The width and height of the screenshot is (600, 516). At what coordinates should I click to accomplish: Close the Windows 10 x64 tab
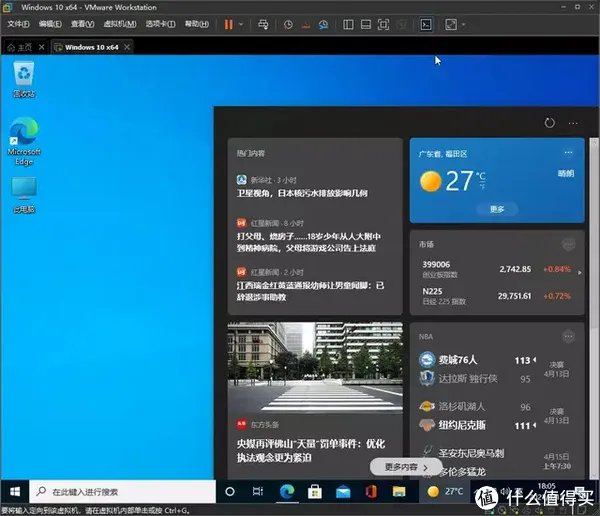tap(127, 47)
